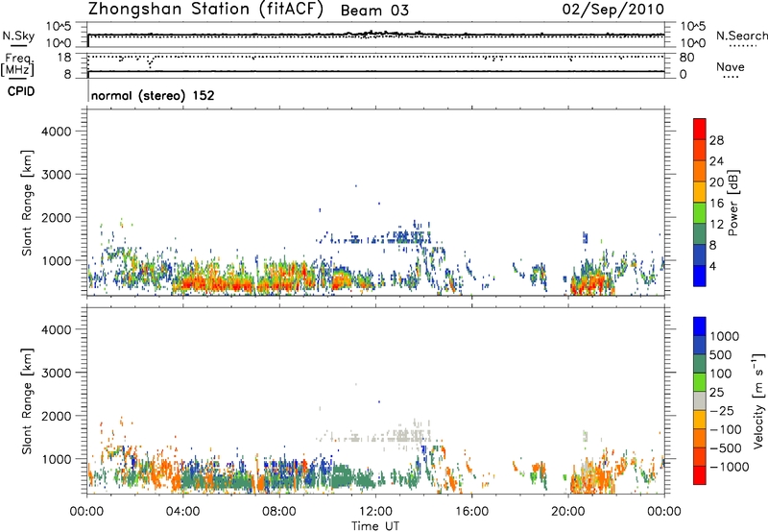Pick Power colorbar blue segment 4 to 8
The width and height of the screenshot is (768, 532).
click(x=700, y=254)
